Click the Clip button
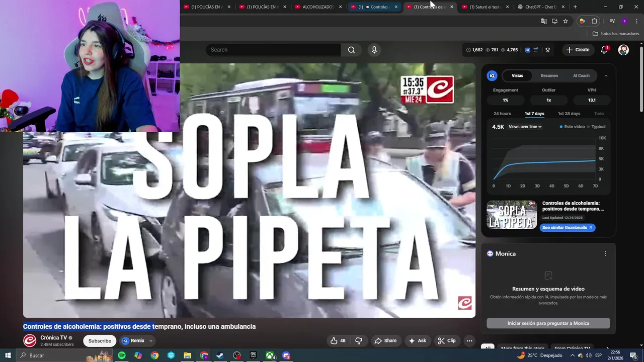The width and height of the screenshot is (644, 362). (x=446, y=340)
